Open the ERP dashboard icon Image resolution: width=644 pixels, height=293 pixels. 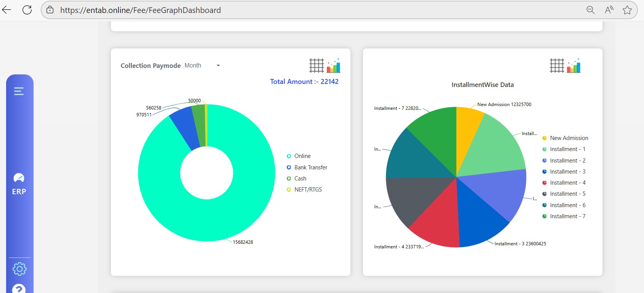19,178
